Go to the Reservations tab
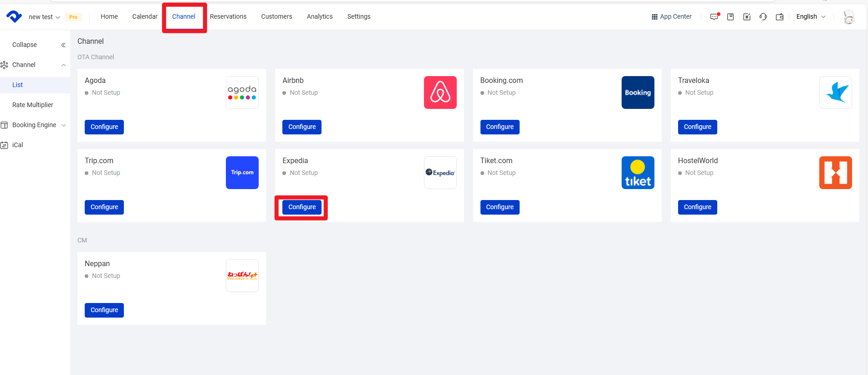Viewport: 868px width, 375px height. [228, 16]
